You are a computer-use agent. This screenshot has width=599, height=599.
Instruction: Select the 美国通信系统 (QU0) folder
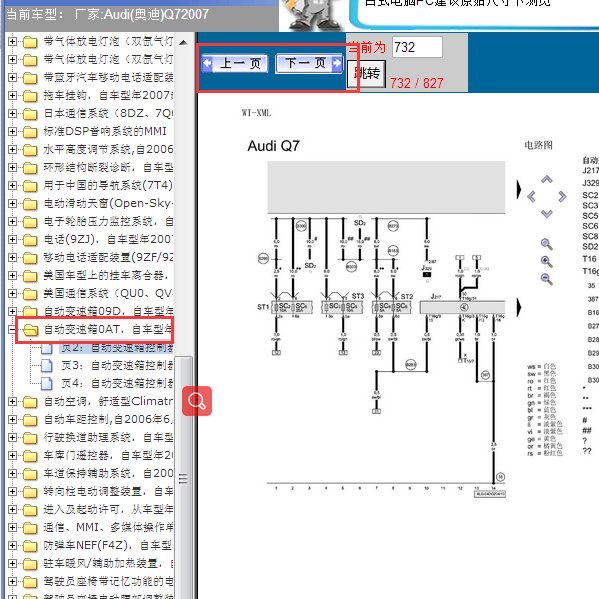point(108,293)
